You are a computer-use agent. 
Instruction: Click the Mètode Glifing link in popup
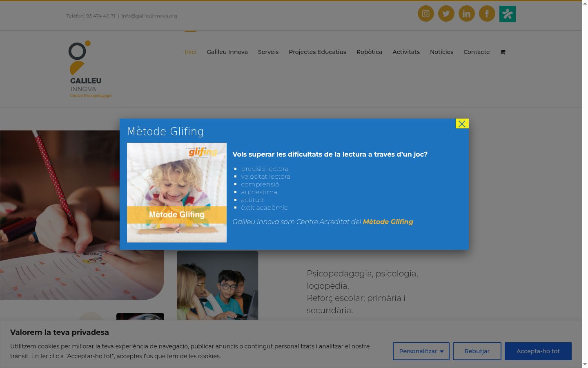click(388, 222)
